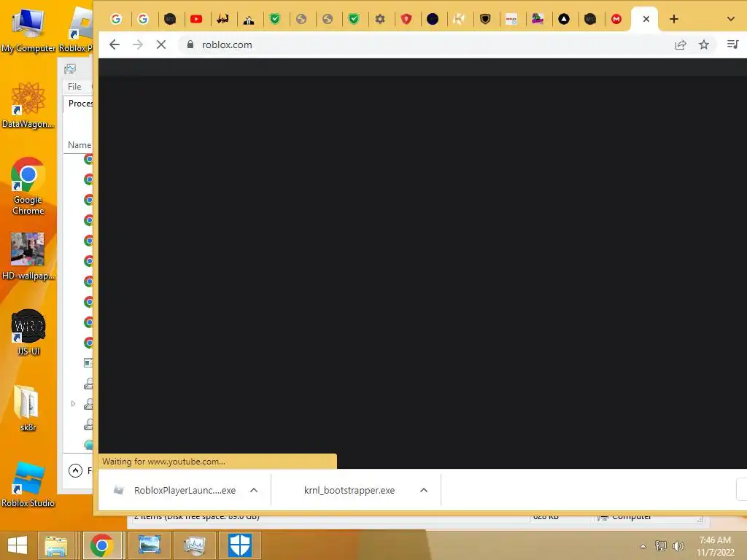
Task: Launch Roblox Studio from desktop
Action: (28, 484)
